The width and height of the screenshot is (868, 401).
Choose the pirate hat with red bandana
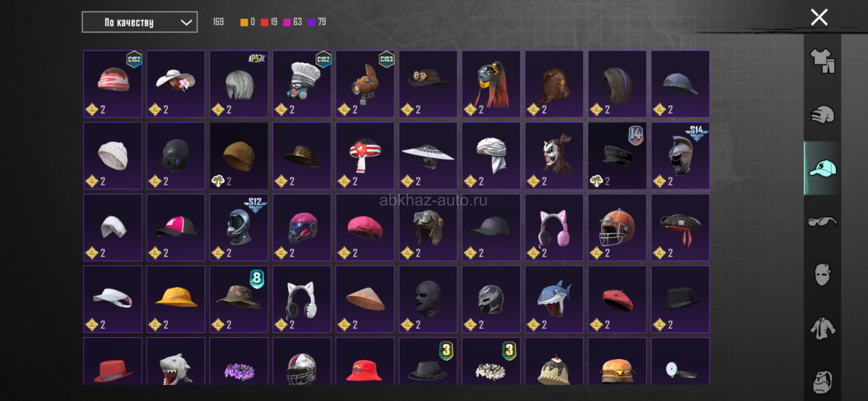(680, 228)
